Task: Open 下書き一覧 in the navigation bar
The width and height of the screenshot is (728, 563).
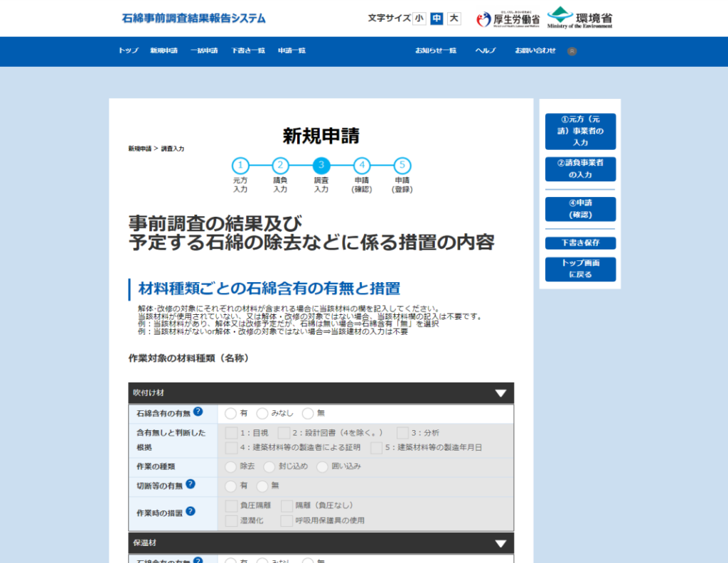Action: [247, 51]
